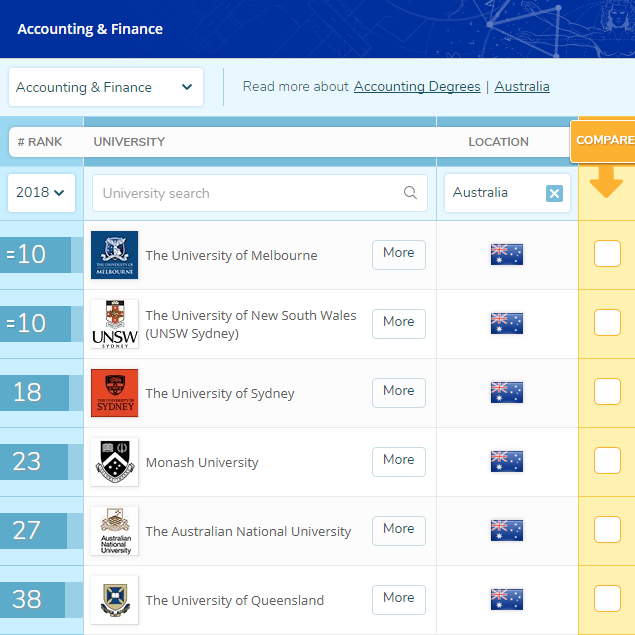
Task: Click the Australian flag in ANU row
Action: coord(507,530)
